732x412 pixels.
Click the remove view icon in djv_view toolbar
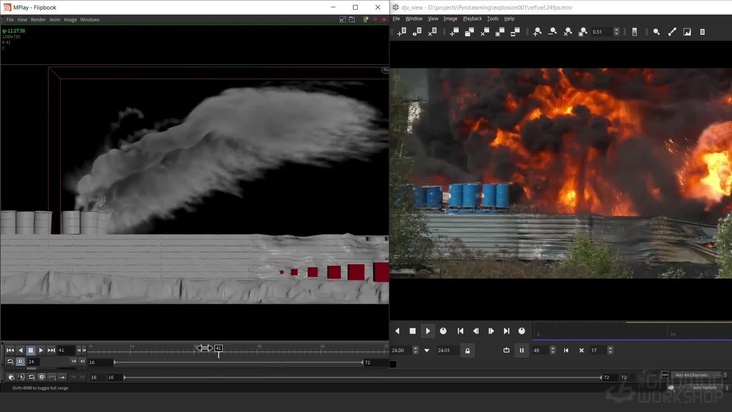pyautogui.click(x=485, y=32)
